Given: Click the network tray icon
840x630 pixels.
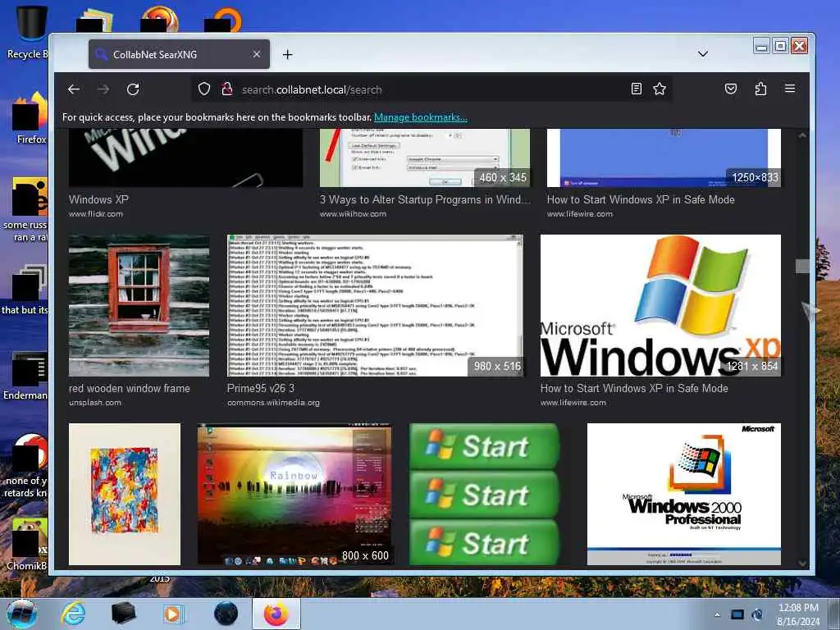Looking at the screenshot, I should click(737, 614).
